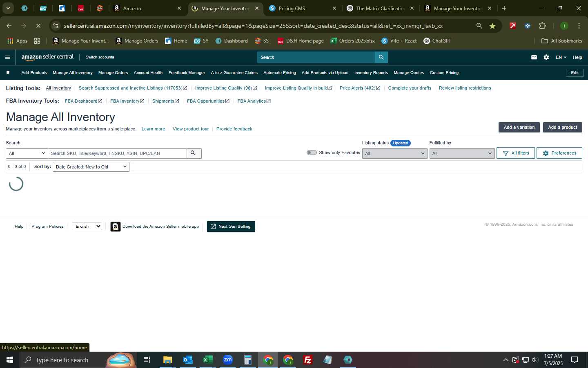Image resolution: width=588 pixels, height=368 pixels.
Task: Open the Listing status dropdown
Action: click(394, 153)
